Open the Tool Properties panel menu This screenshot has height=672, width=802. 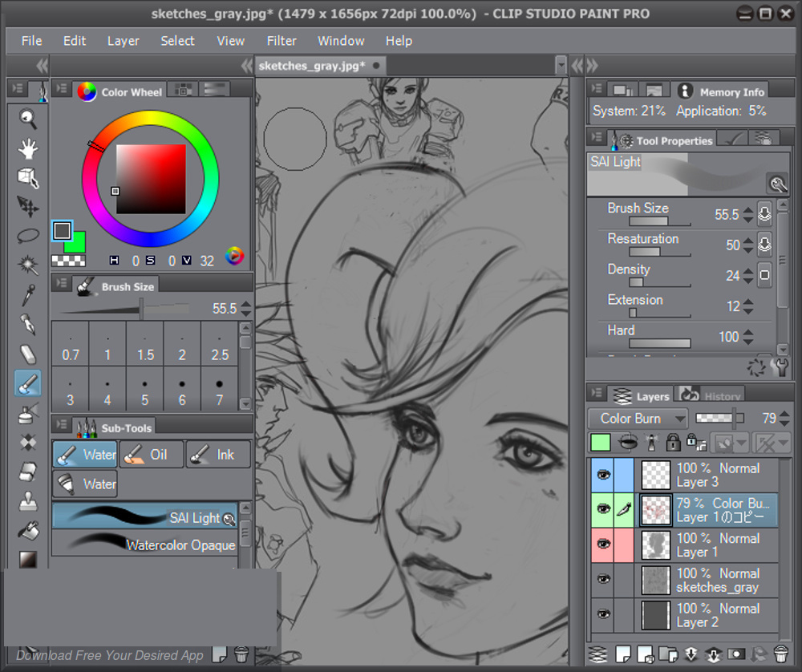click(x=597, y=137)
